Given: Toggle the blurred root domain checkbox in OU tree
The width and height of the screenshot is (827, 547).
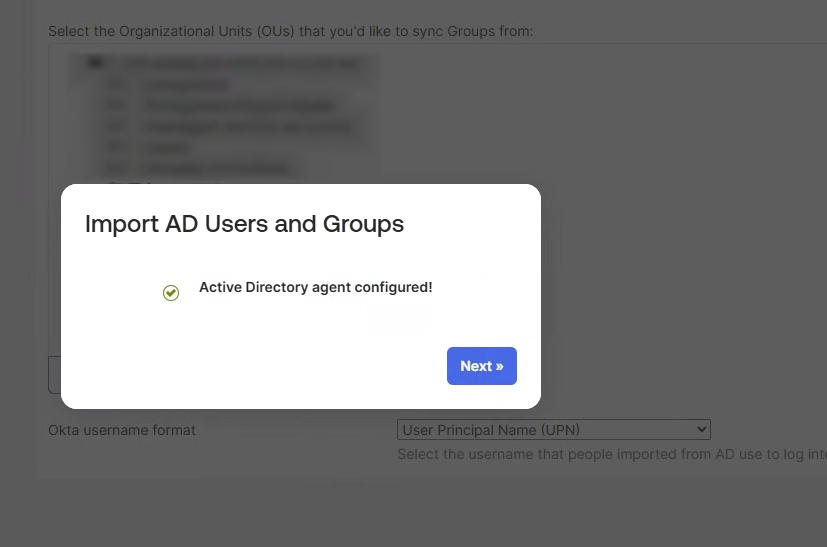Looking at the screenshot, I should pyautogui.click(x=95, y=63).
